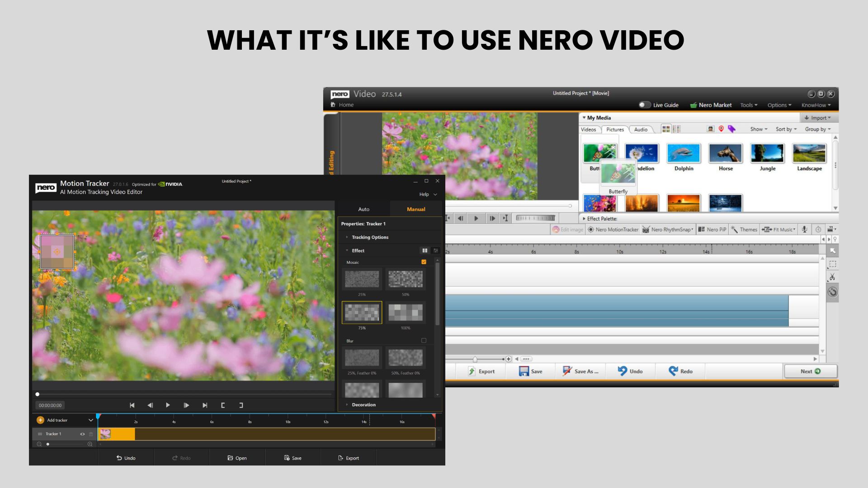Select the scissors cut tool in Nero Video
Screen dimensions: 868x488
(x=832, y=277)
